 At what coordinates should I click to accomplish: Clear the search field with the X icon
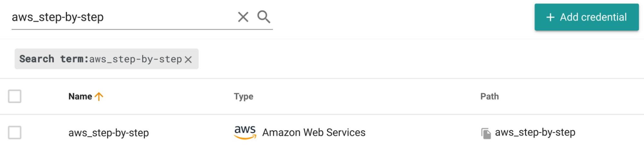pyautogui.click(x=243, y=17)
